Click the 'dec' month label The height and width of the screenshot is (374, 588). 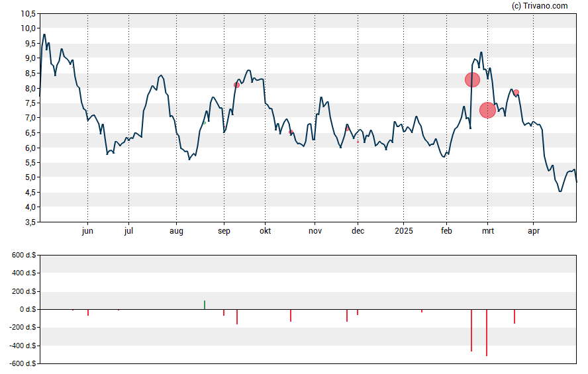[x=358, y=231]
